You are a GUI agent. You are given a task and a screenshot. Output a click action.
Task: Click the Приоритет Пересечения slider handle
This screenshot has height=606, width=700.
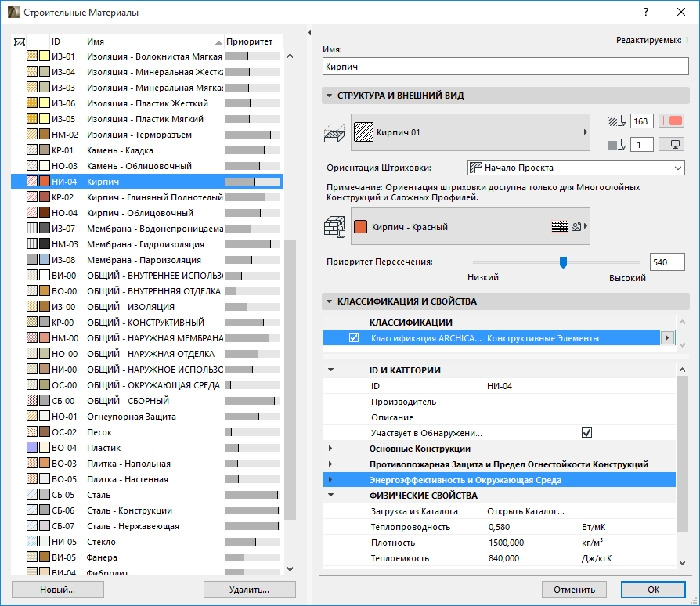coord(564,262)
